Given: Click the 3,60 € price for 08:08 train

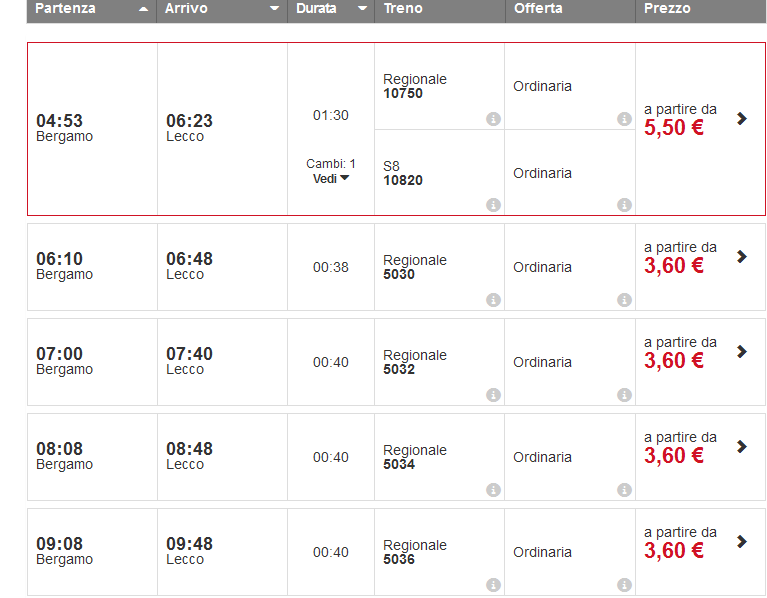Looking at the screenshot, I should (674, 456).
